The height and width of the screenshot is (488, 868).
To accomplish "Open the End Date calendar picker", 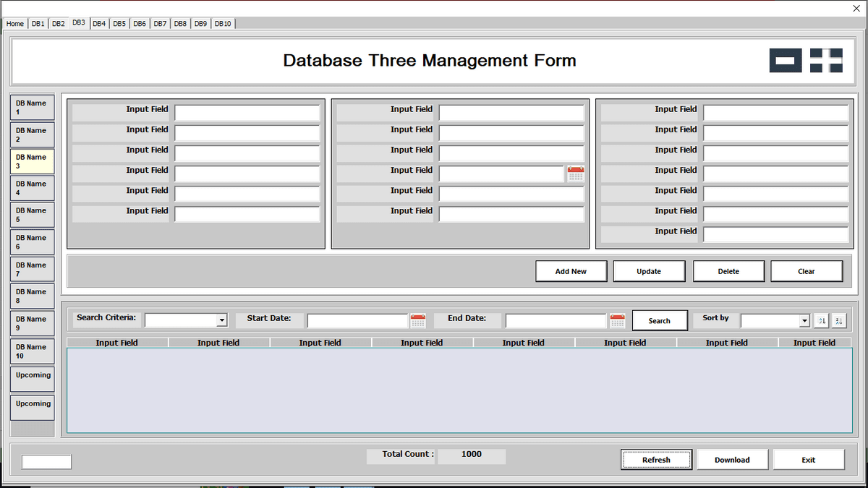I will pyautogui.click(x=617, y=320).
